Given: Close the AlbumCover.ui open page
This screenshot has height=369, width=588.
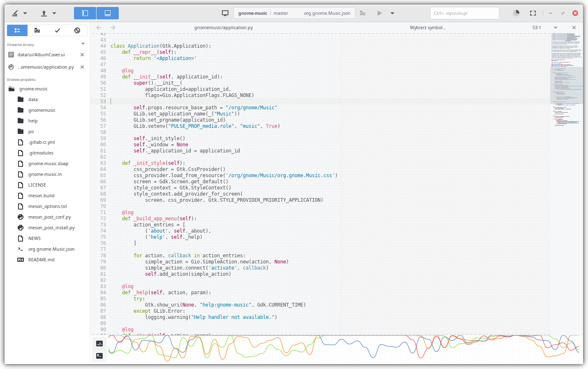Looking at the screenshot, I should [82, 55].
